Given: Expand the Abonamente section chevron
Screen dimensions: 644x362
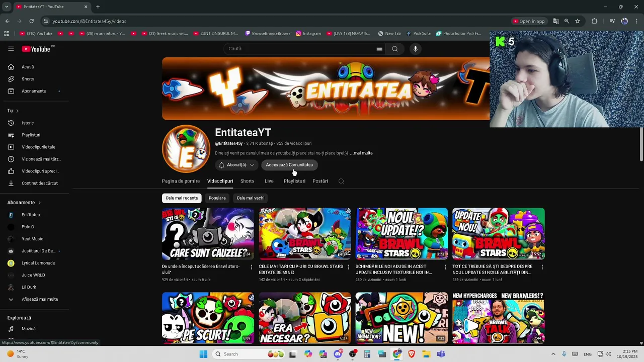Looking at the screenshot, I should [39, 203].
